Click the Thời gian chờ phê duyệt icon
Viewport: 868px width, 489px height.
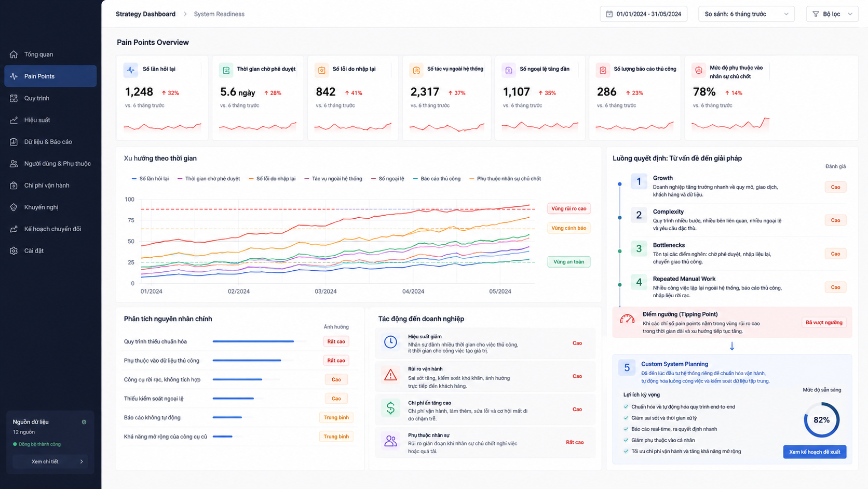pos(226,70)
